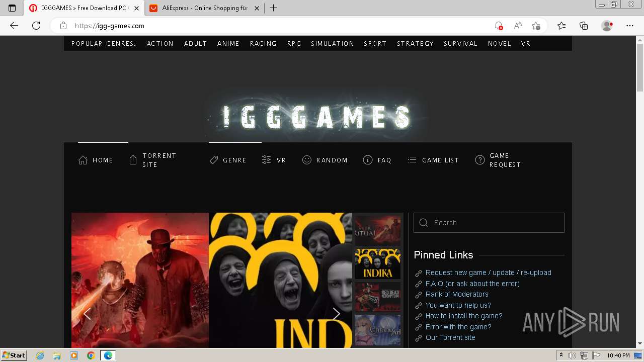Viewport: 644px width, 362px height.
Task: Launch Chrome from the taskbar
Action: (x=91, y=355)
